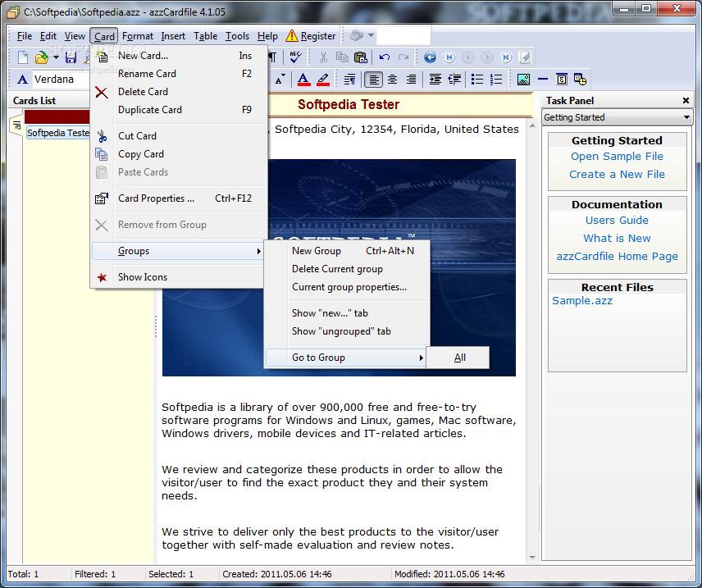Toggle center alignment
This screenshot has height=588, width=702.
click(393, 80)
